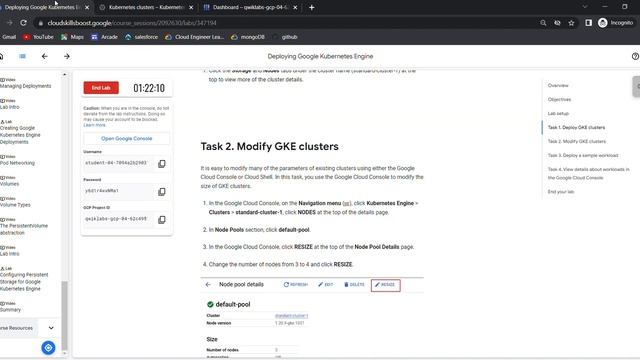Open the Gmail bookmark
The image size is (640, 360).
pyautogui.click(x=8, y=37)
